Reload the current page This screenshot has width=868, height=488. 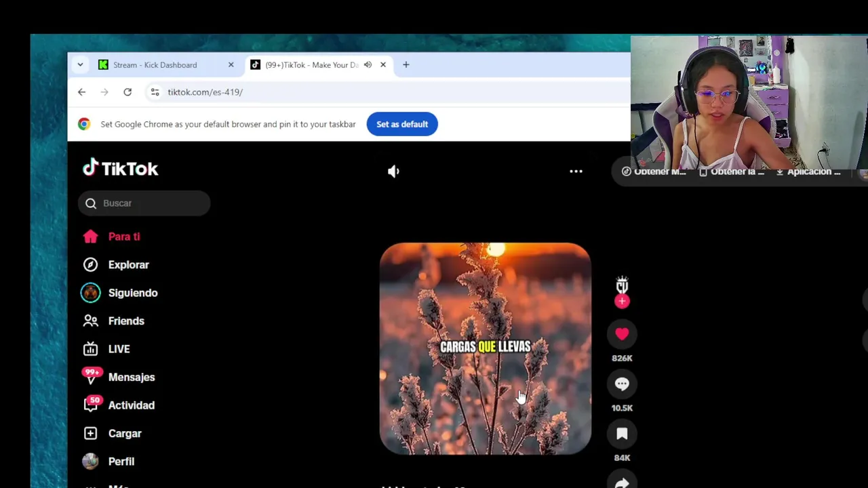tap(127, 92)
